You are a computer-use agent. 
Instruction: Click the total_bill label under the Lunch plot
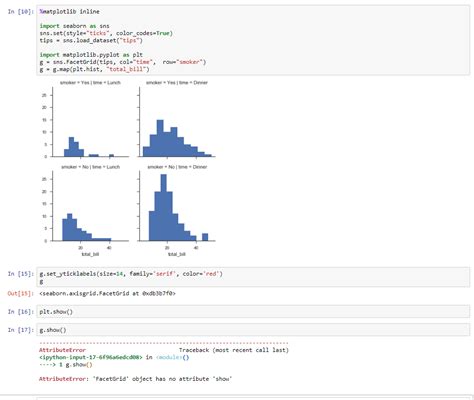tap(90, 254)
